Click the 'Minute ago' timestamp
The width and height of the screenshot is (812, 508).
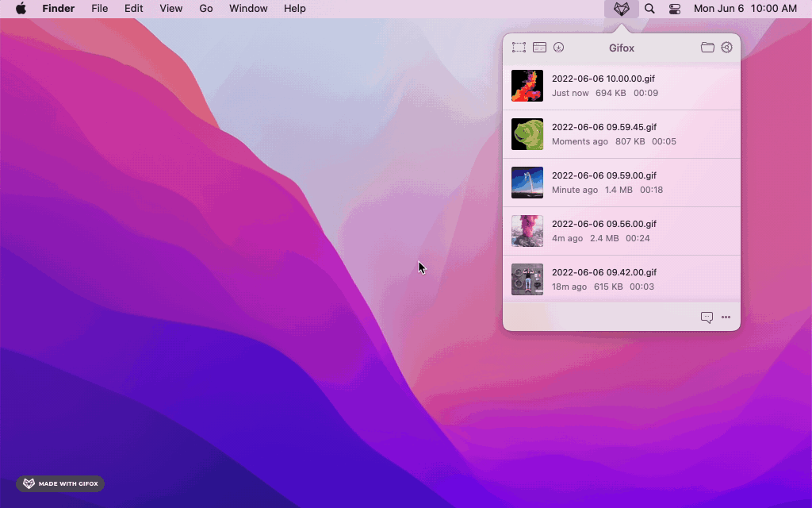click(575, 190)
